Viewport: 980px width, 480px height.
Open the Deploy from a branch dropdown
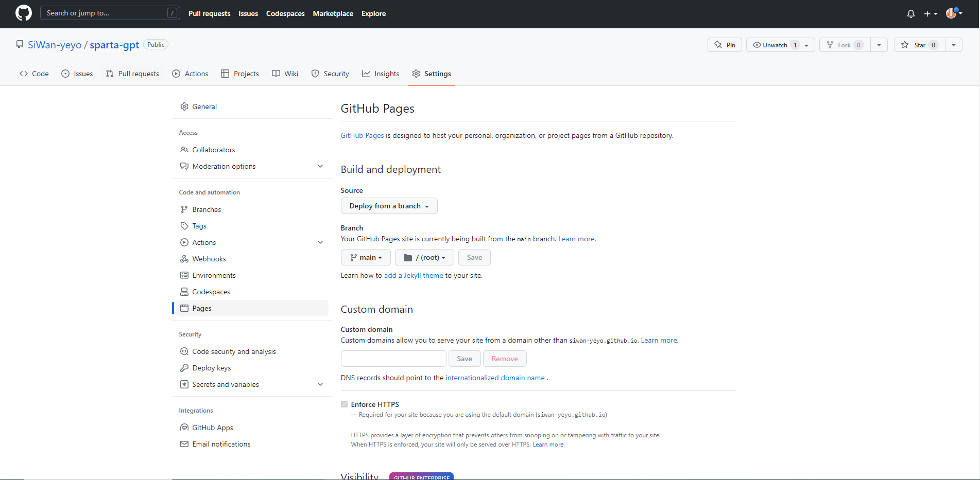(389, 206)
